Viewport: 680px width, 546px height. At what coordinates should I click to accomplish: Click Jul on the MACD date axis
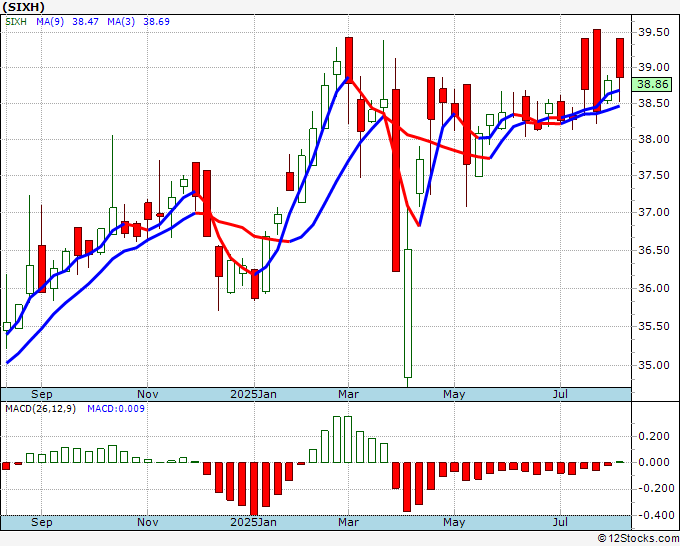point(560,522)
